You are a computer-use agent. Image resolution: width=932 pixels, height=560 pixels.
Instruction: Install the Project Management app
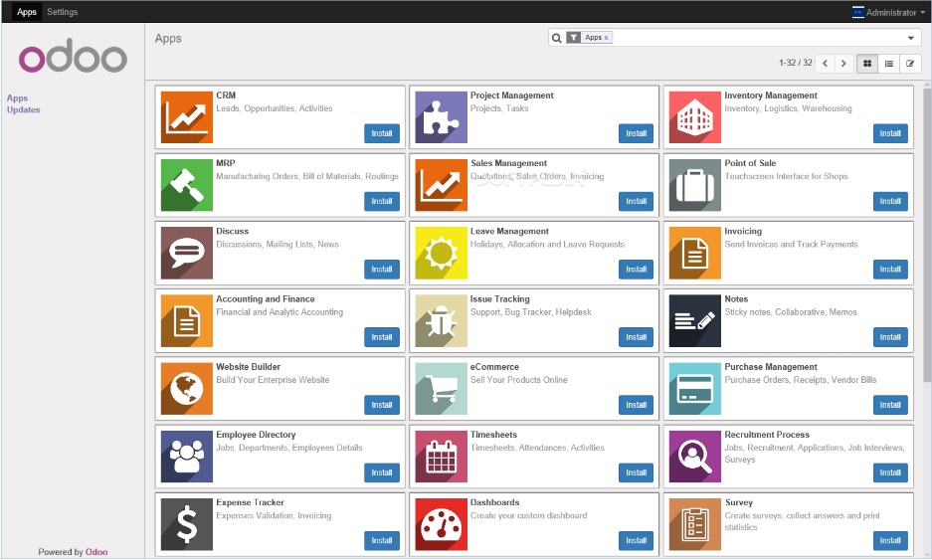click(x=636, y=133)
